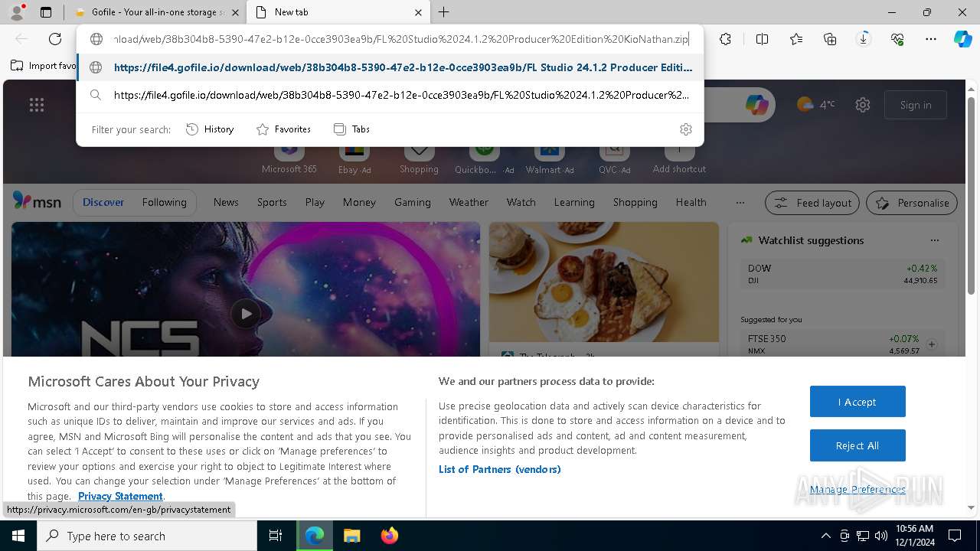Open the page settings gear
Screen dimensions: 980x551
tap(863, 105)
